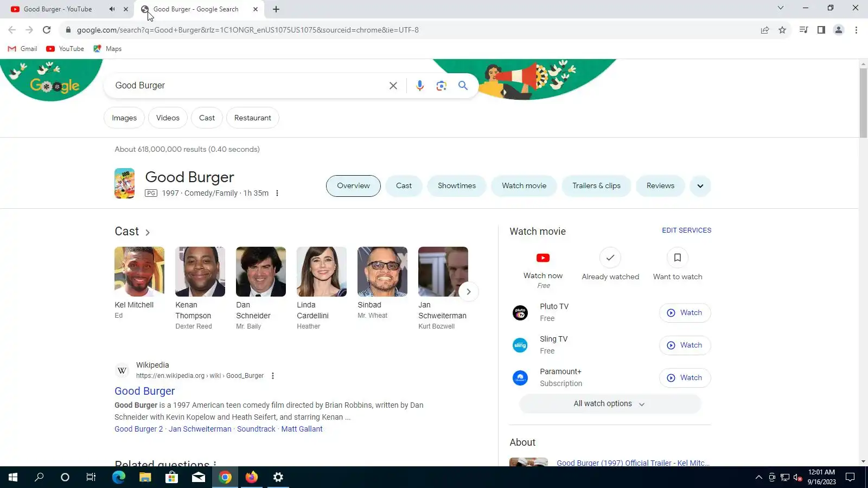
Task: Open Good Burger official trailer link
Action: 633,463
